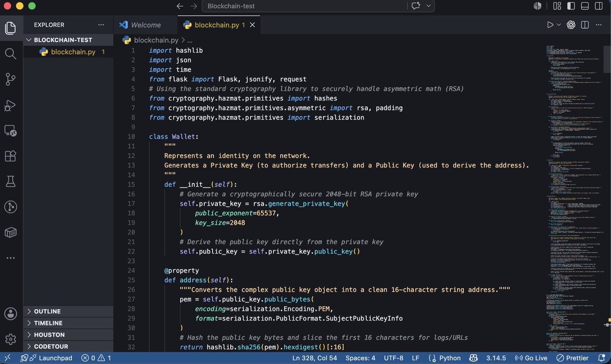Open the Git graph circular icon view
Image resolution: width=611 pixels, height=364 pixels.
pyautogui.click(x=11, y=207)
